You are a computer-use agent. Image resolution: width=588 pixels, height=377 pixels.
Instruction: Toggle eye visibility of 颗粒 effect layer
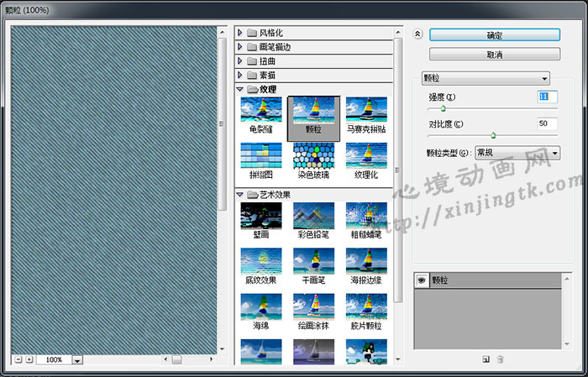(422, 280)
